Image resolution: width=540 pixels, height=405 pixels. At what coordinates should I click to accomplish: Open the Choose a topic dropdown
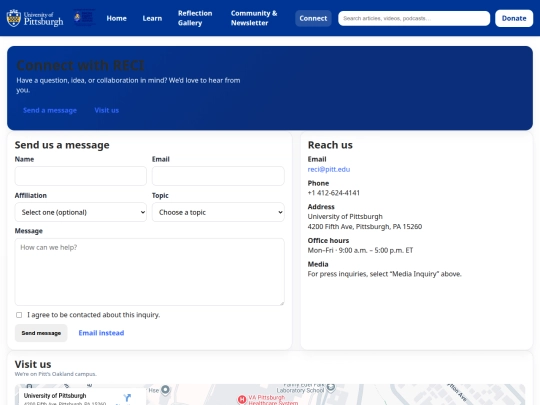[x=218, y=212]
